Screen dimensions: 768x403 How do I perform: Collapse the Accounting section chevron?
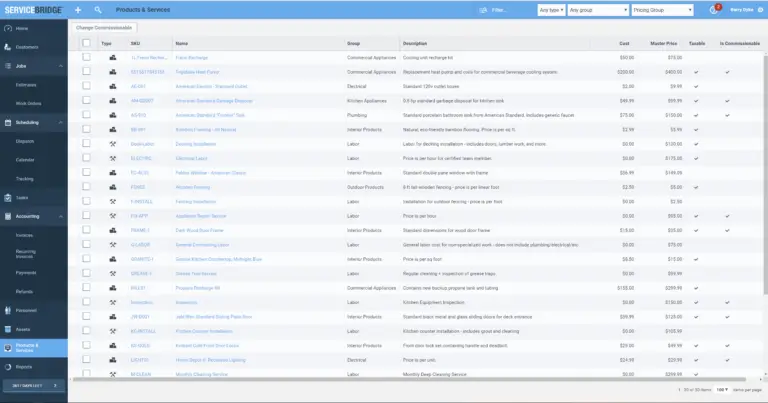[61, 216]
